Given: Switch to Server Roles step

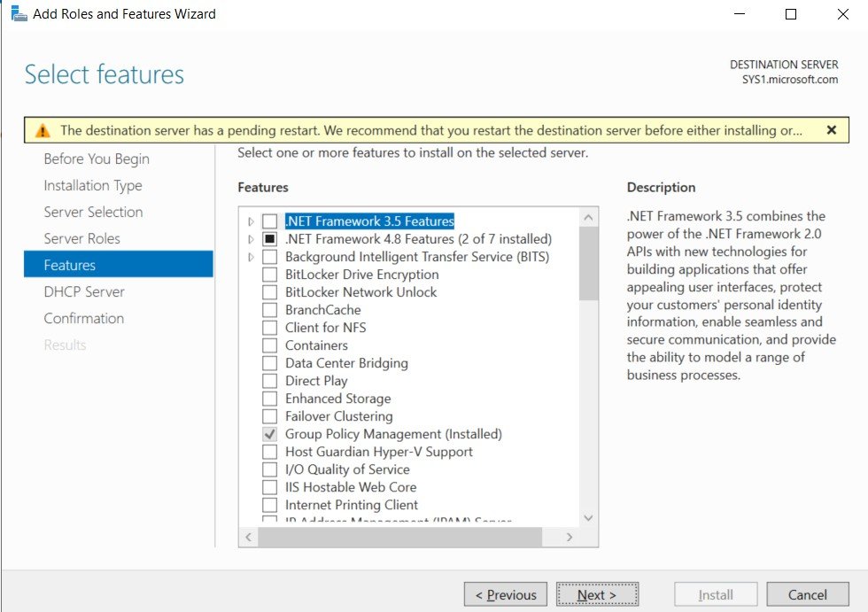Looking at the screenshot, I should coord(81,238).
